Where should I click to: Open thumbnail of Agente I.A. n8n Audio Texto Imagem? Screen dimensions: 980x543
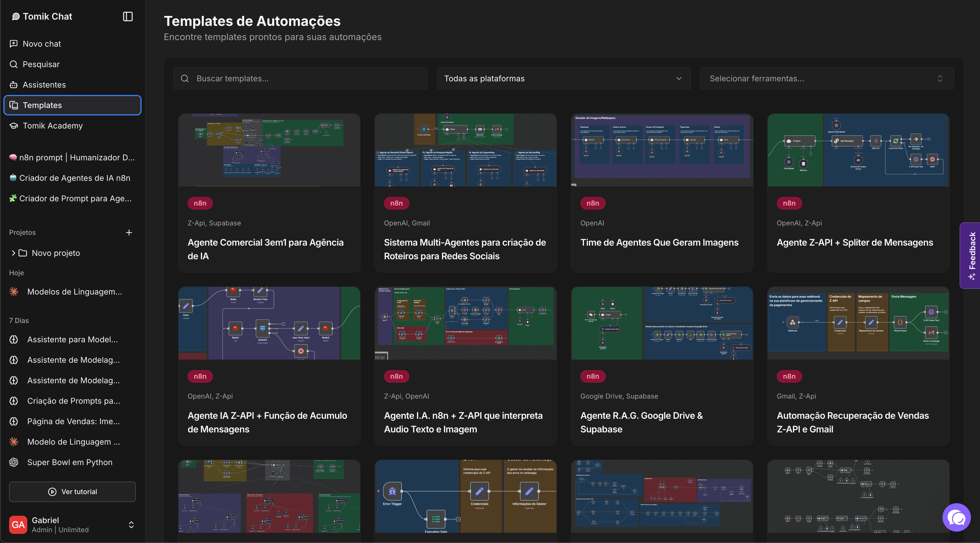coord(466,323)
